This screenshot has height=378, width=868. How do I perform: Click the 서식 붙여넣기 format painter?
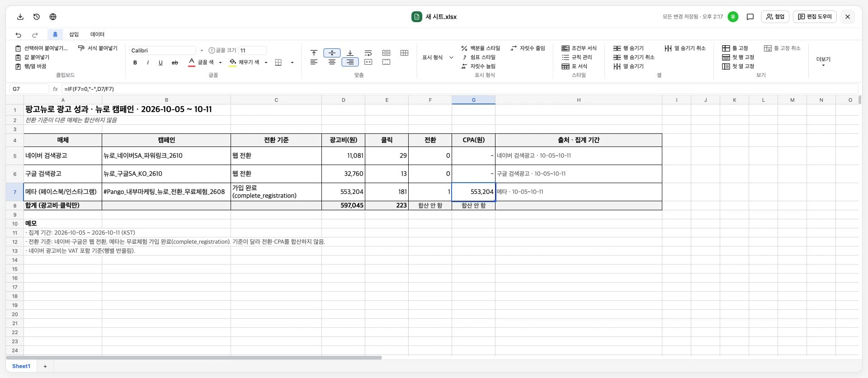click(97, 48)
